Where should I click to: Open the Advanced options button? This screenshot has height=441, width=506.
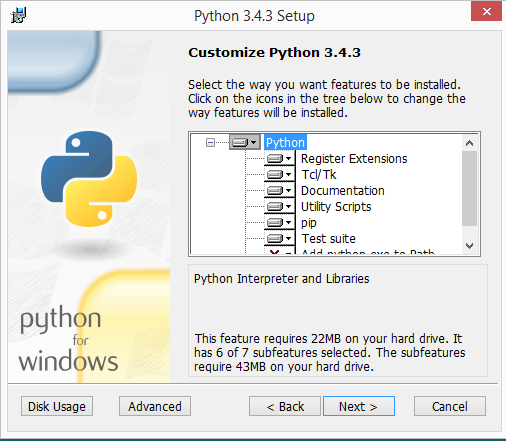(x=155, y=406)
